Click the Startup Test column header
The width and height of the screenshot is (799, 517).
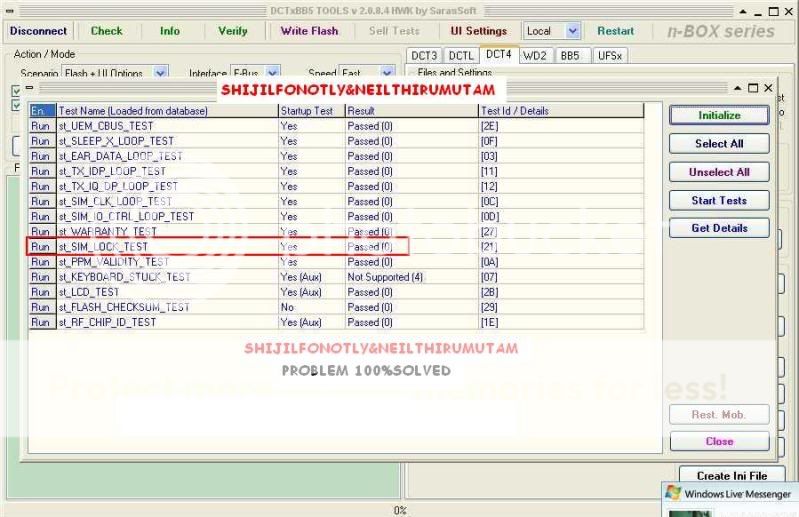pos(311,111)
